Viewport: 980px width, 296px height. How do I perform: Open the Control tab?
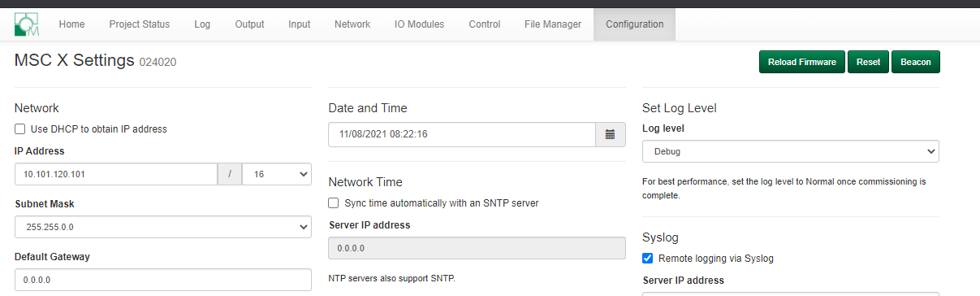pos(485,24)
